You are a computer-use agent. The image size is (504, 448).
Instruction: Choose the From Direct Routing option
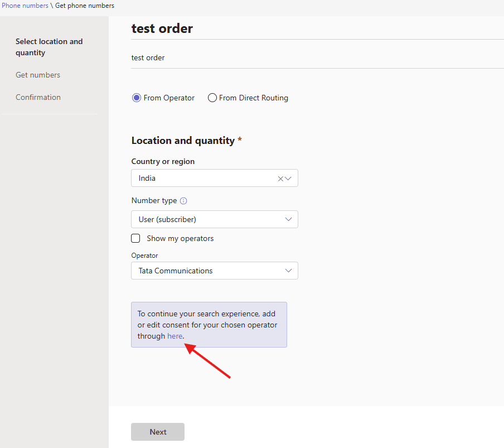click(212, 98)
